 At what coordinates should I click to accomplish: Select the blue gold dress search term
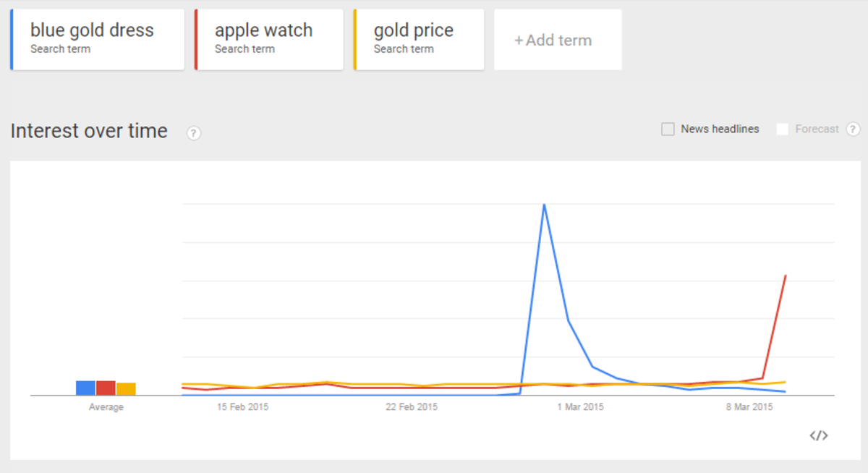coord(98,40)
